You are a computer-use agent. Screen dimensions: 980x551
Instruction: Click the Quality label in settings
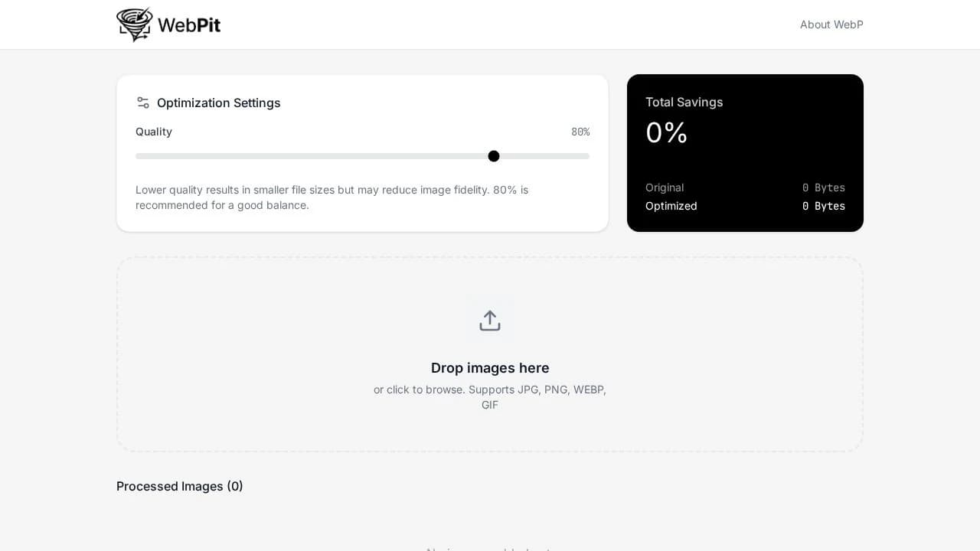[154, 132]
